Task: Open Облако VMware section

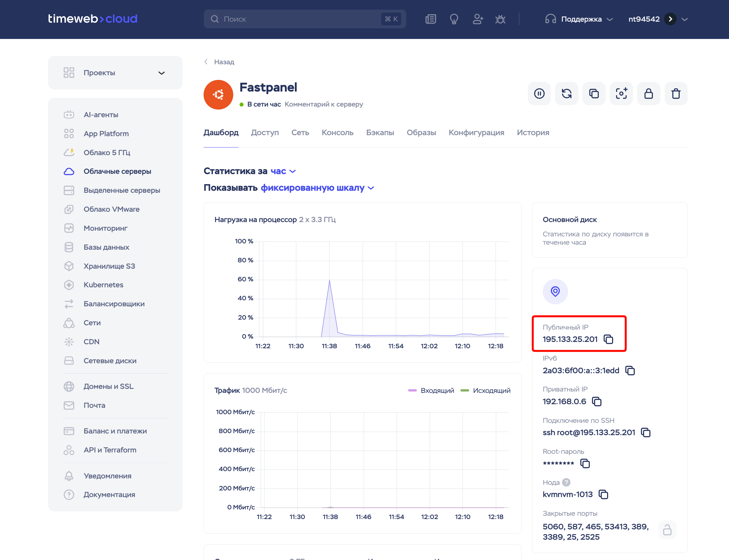Action: pos(115,209)
